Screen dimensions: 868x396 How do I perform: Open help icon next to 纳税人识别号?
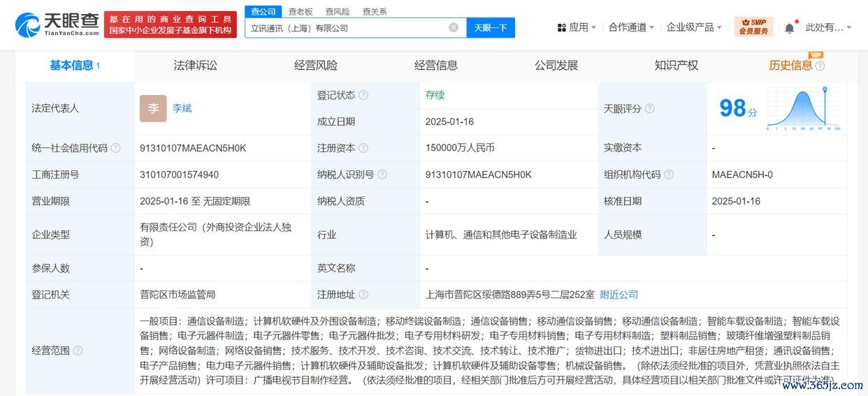click(x=382, y=175)
